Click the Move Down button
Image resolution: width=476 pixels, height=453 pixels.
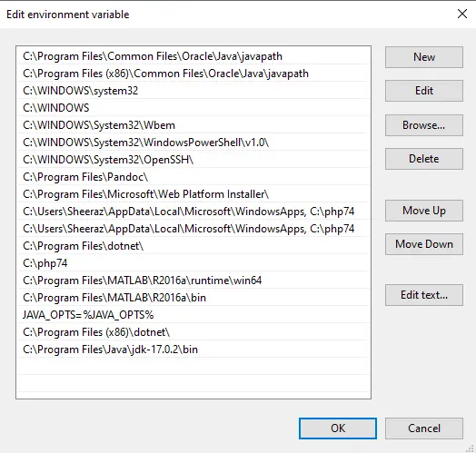pyautogui.click(x=424, y=244)
